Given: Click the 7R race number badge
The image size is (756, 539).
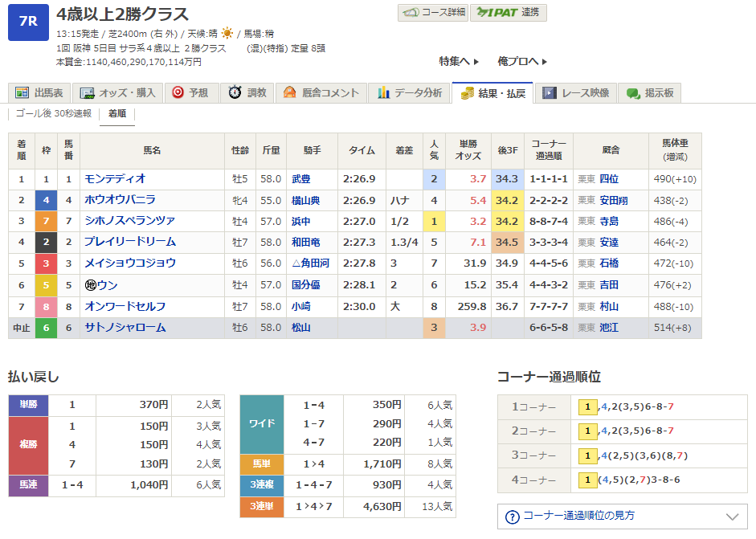Looking at the screenshot, I should pyautogui.click(x=28, y=22).
